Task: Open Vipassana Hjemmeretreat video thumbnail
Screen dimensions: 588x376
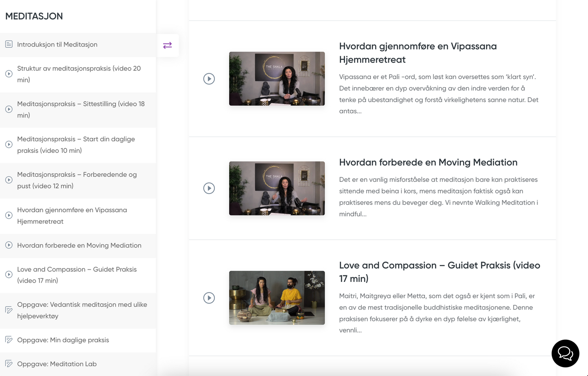Action: click(277, 79)
